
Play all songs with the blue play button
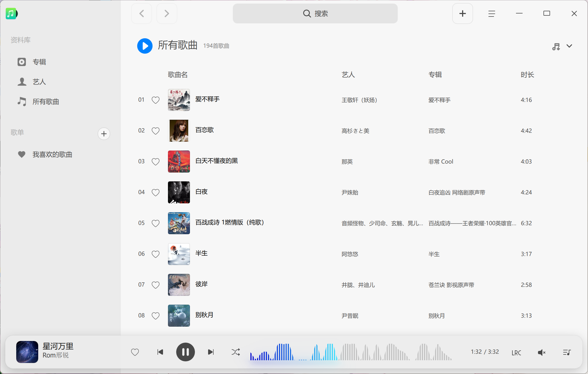[x=145, y=46]
